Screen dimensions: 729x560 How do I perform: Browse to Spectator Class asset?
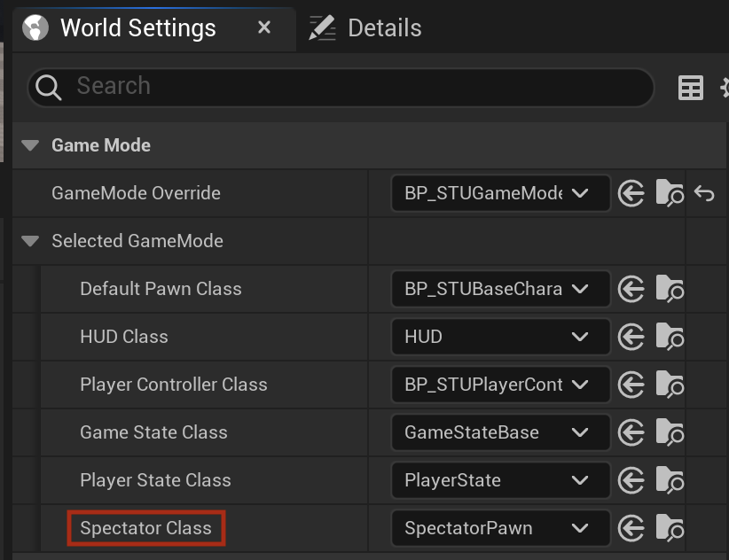point(670,528)
